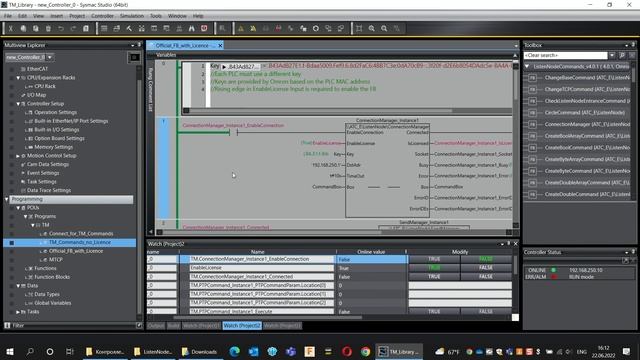Viewport: 640px width, 360px height.
Task: Open Microsoft Edge from the taskbar
Action: coord(235,351)
